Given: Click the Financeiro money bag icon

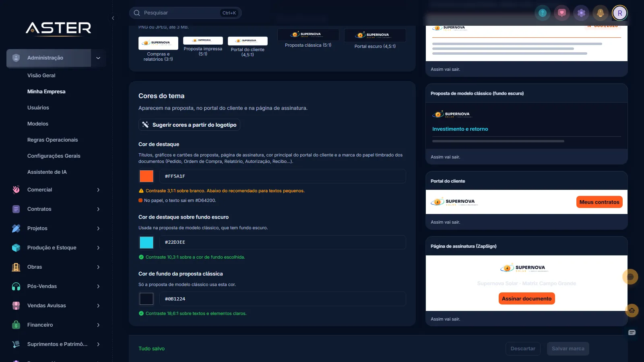Looking at the screenshot, I should [16, 325].
